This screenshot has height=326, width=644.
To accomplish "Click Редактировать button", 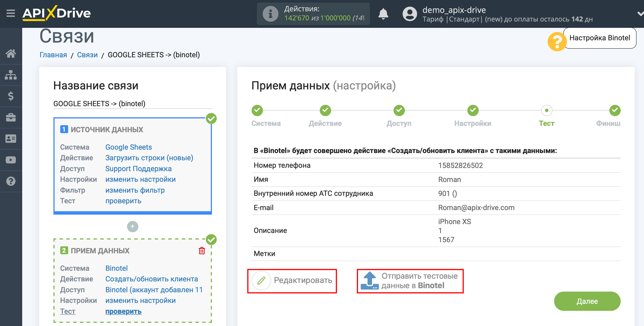I will pos(292,281).
